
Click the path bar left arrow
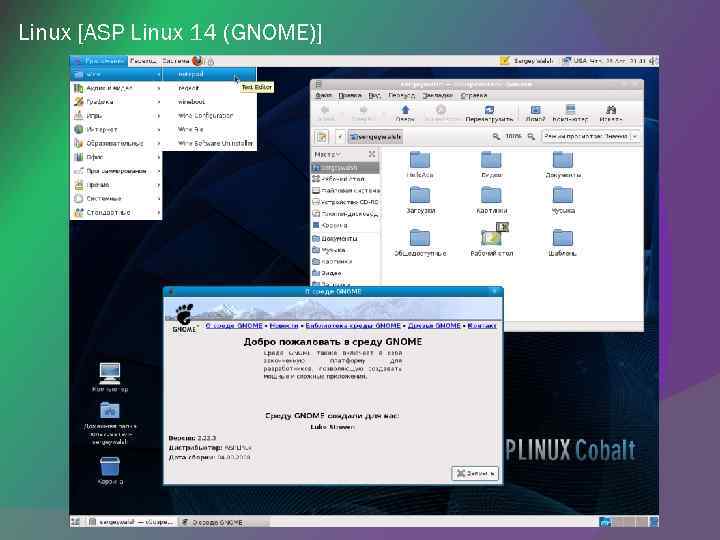point(340,137)
